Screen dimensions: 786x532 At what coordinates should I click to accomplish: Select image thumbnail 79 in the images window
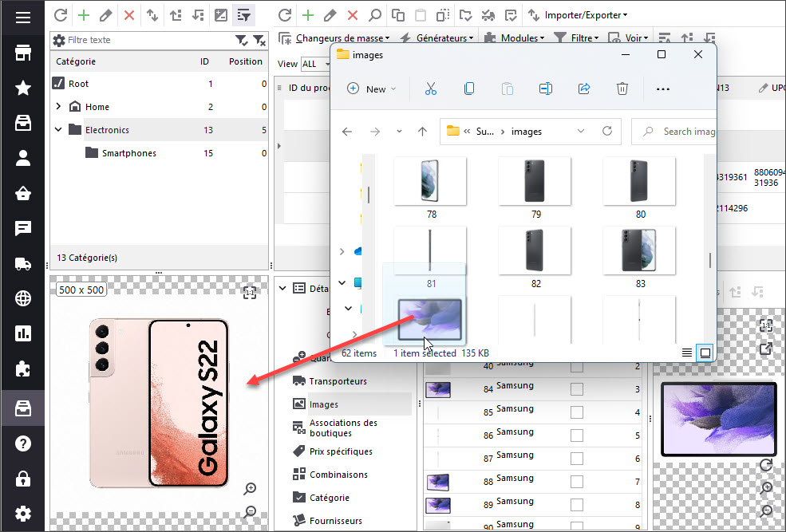pos(535,188)
